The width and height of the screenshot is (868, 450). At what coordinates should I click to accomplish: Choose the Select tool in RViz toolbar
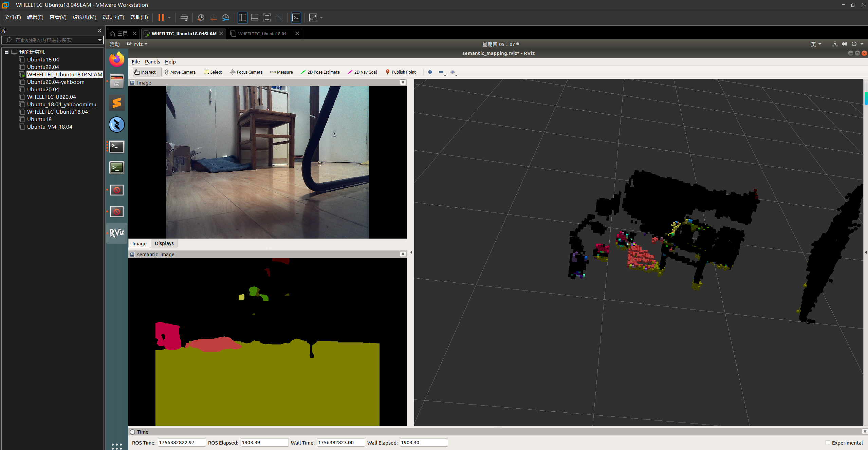tap(213, 72)
